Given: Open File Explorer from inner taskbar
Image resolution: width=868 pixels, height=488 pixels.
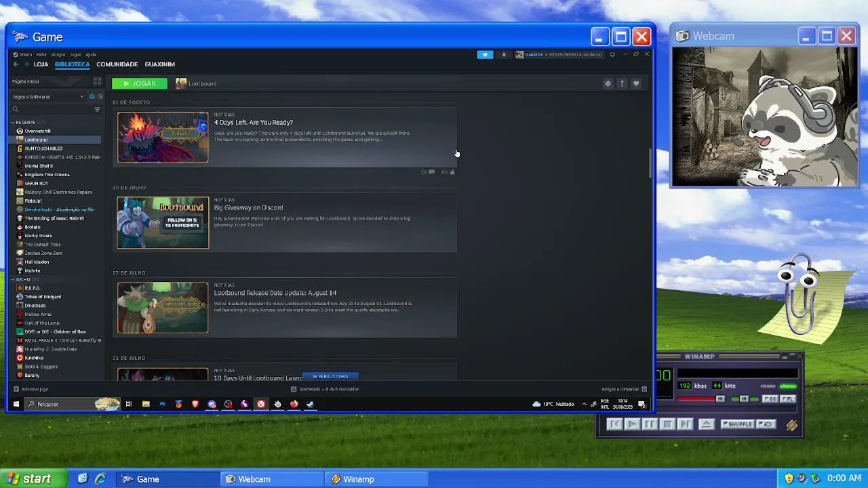Looking at the screenshot, I should point(146,404).
